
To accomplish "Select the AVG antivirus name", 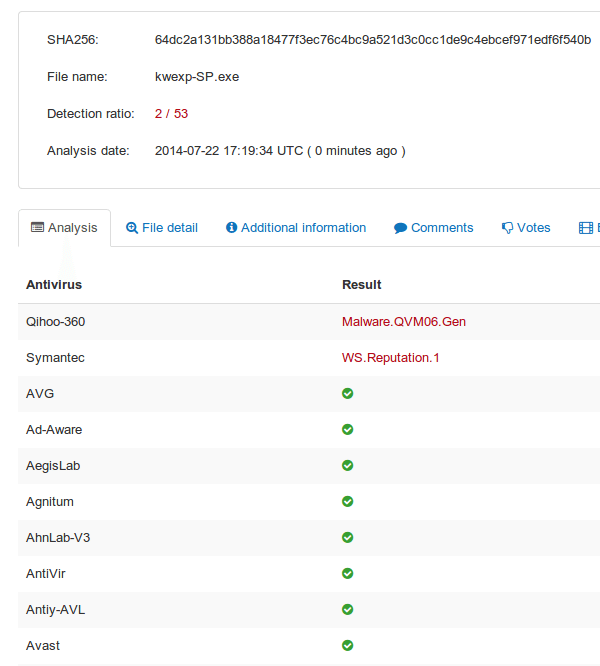I will click(x=40, y=394).
